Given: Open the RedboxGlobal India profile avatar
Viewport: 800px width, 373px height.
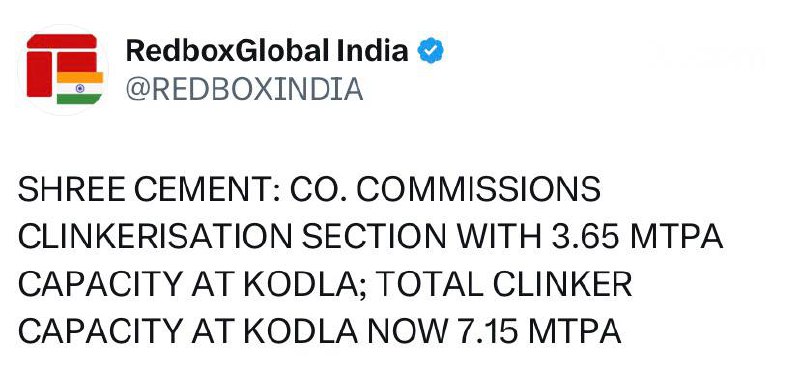Looking at the screenshot, I should point(63,69).
